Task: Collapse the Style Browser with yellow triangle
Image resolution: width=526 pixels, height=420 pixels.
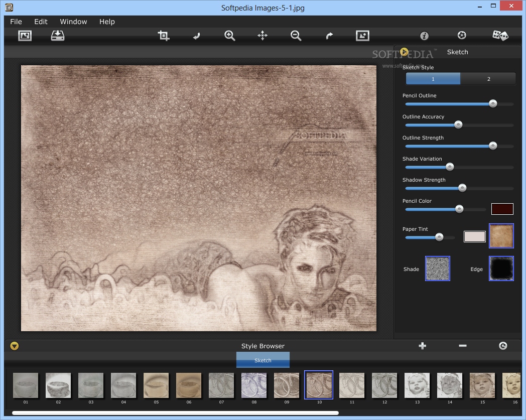Action: 14,346
